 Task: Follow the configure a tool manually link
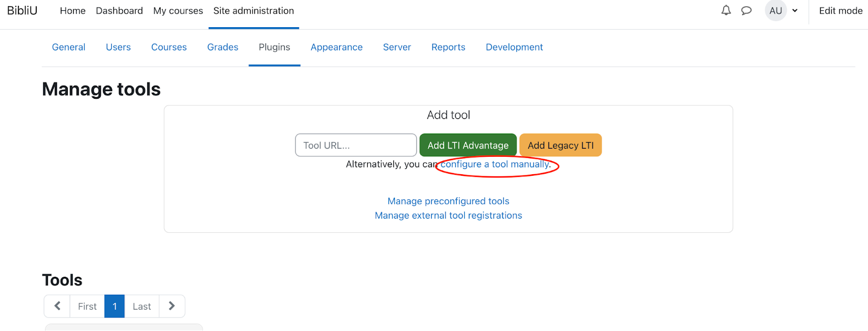(x=495, y=164)
